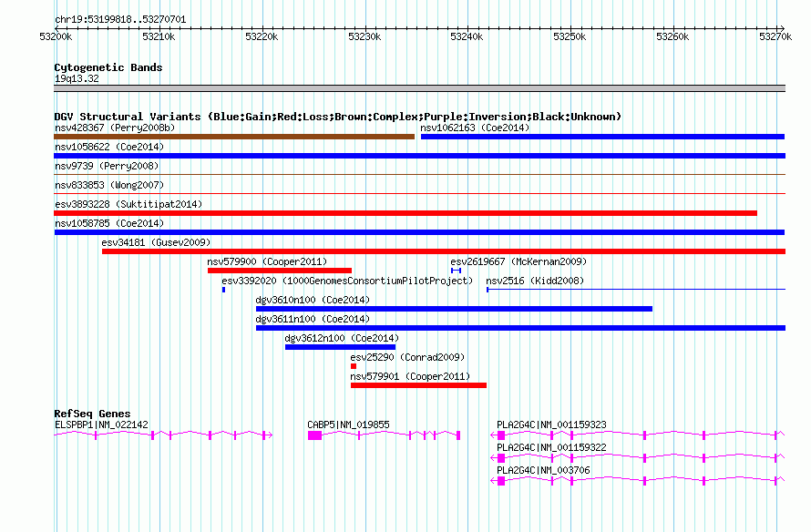Open nsv579900 (Cooper2011) label
The image size is (811, 532).
(267, 261)
